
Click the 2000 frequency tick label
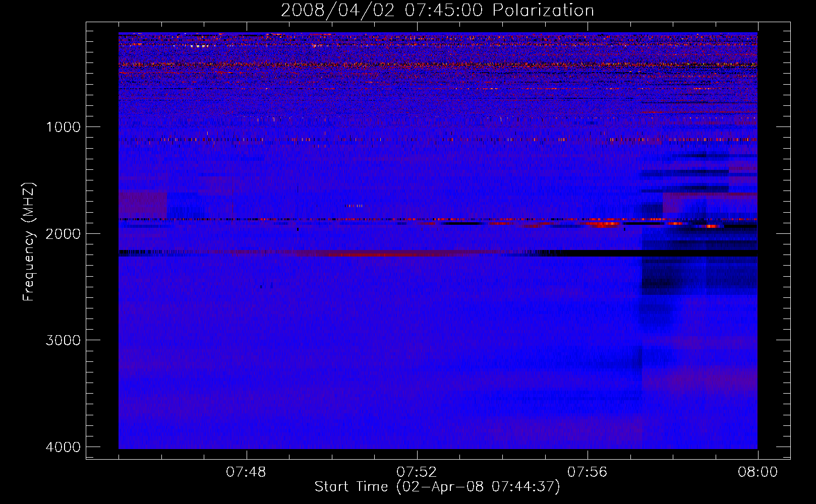[x=63, y=233]
